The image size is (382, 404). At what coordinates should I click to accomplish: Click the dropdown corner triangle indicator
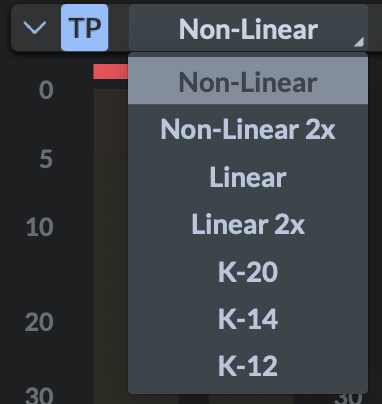tap(359, 42)
